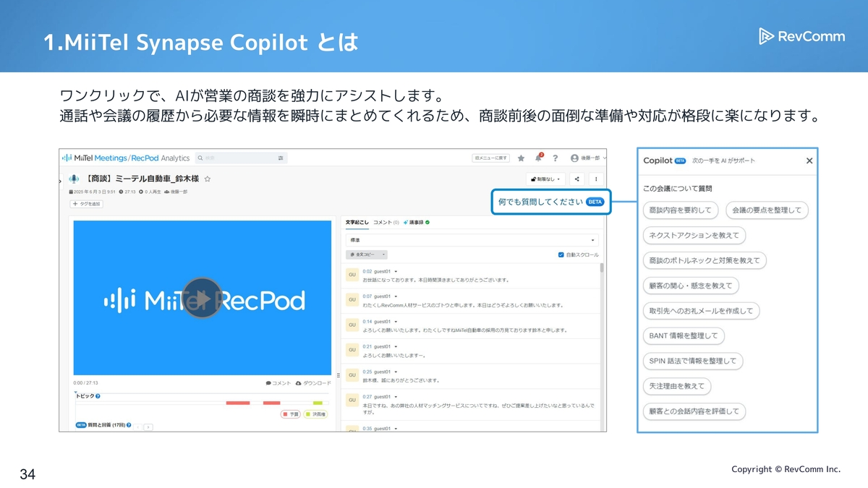Viewport: 868px width, 488px height.
Task: Open speaker dropdown for guest01 at 0:07
Action: coord(396,296)
